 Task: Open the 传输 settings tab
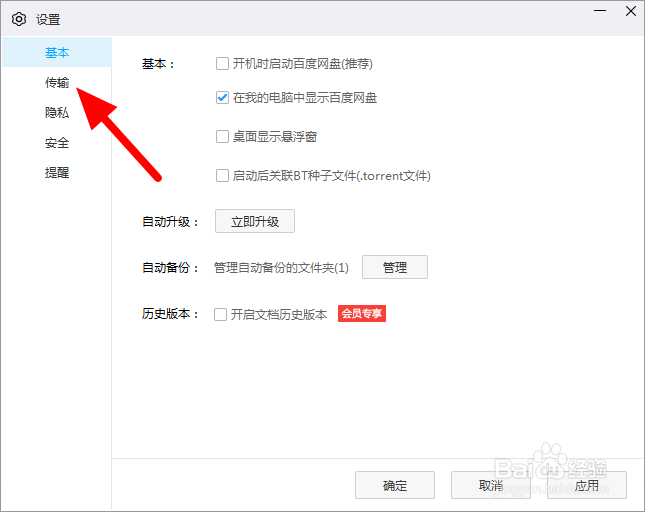(x=57, y=83)
